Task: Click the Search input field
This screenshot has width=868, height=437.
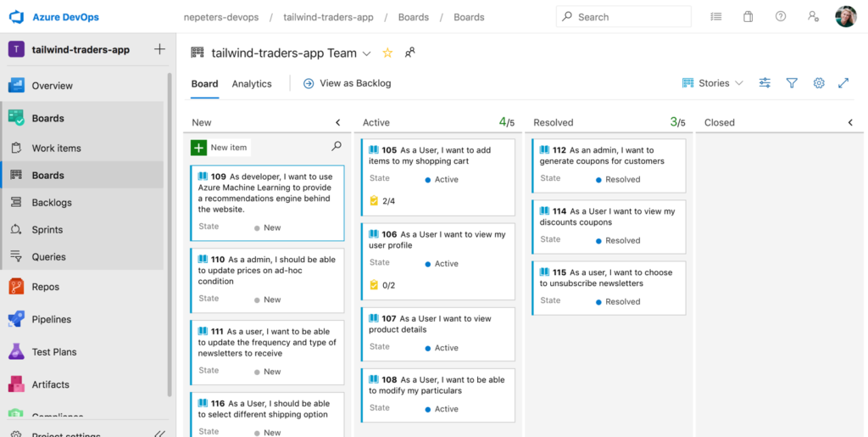Action: [x=627, y=17]
